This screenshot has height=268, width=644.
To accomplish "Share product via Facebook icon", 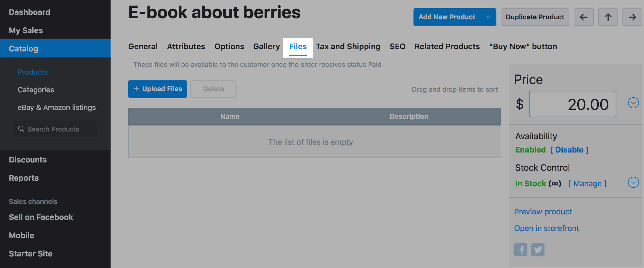I will 521,250.
